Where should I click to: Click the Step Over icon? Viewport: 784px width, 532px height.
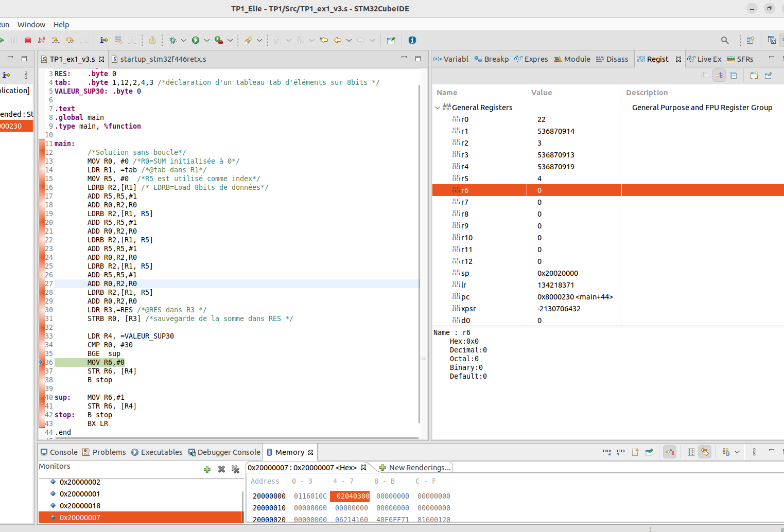pyautogui.click(x=69, y=40)
